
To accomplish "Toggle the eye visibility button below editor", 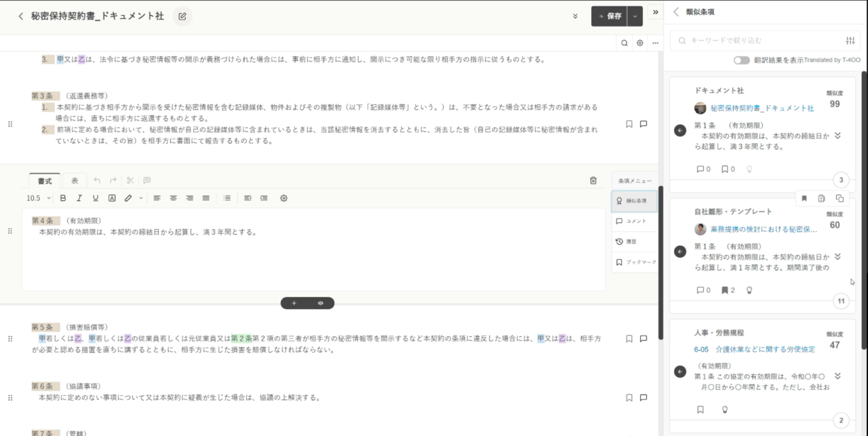I will (x=320, y=303).
